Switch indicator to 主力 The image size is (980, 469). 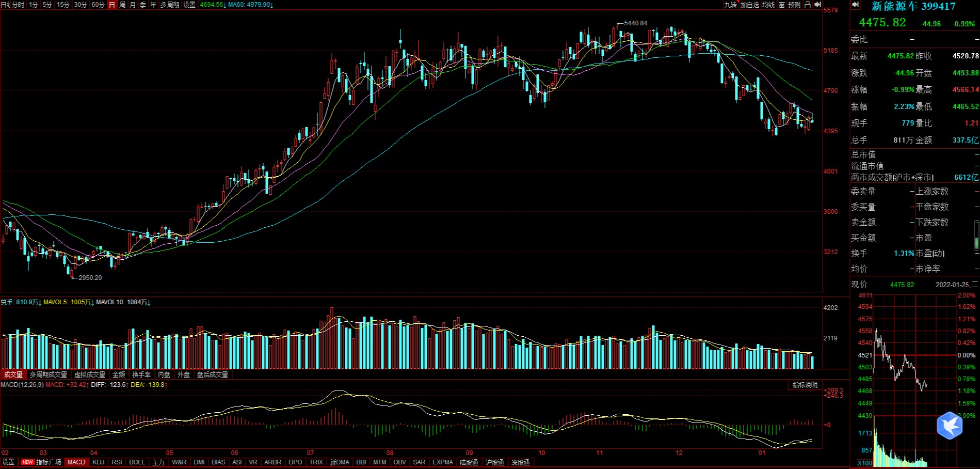158,462
